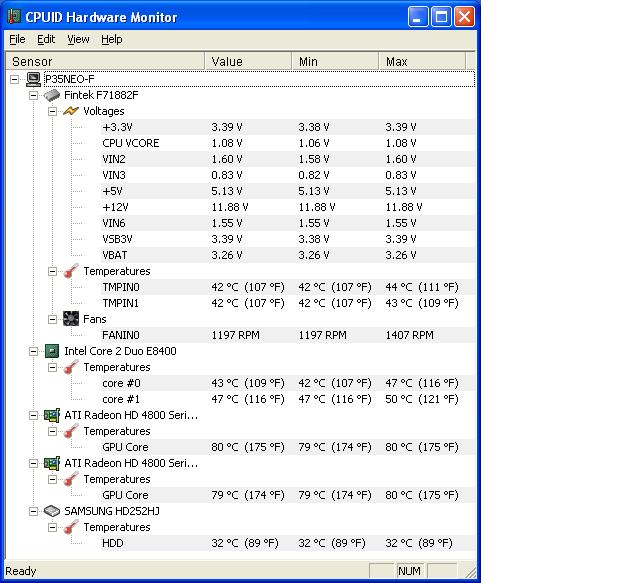
Task: Select the VIN2 voltage row
Action: 288,159
